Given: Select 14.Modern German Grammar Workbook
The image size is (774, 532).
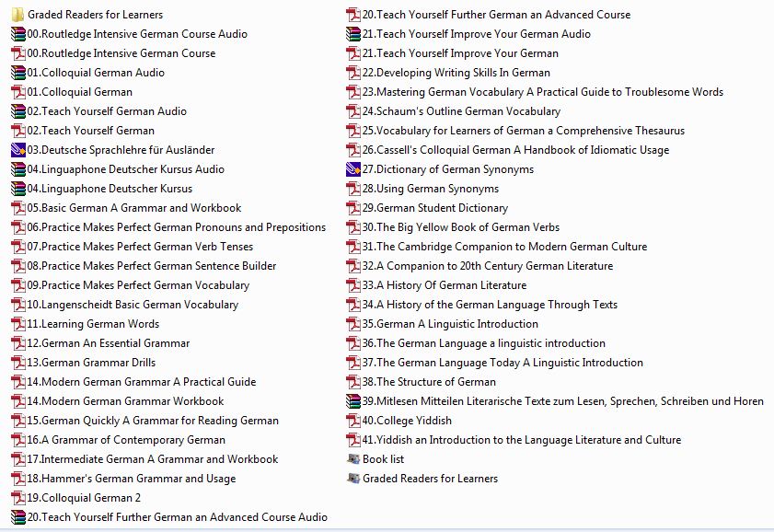Looking at the screenshot, I should point(125,401).
